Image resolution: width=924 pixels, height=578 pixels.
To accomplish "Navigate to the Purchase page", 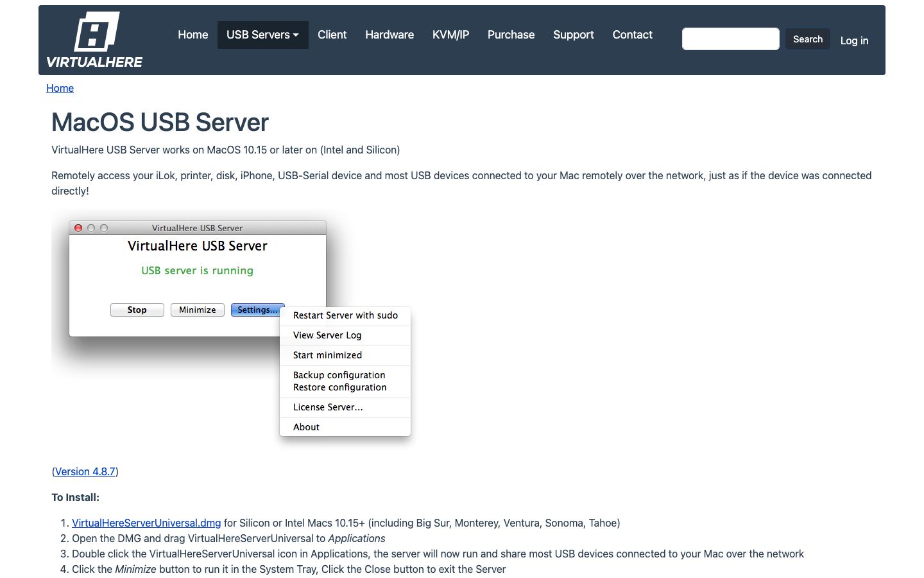I will tap(511, 35).
